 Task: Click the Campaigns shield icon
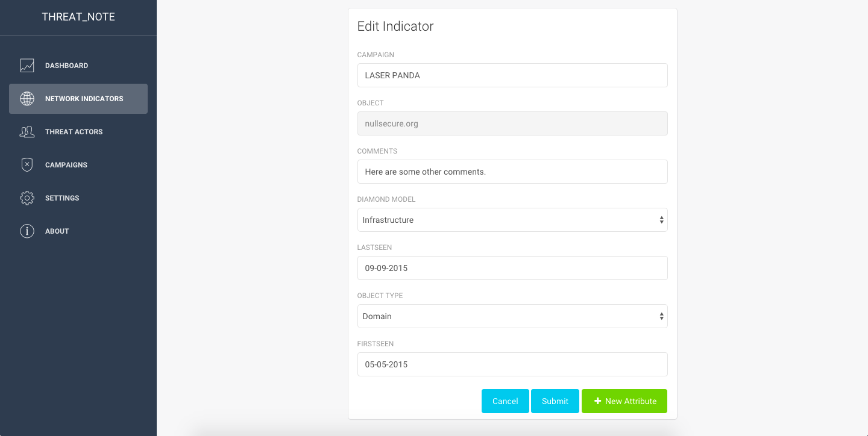point(27,165)
